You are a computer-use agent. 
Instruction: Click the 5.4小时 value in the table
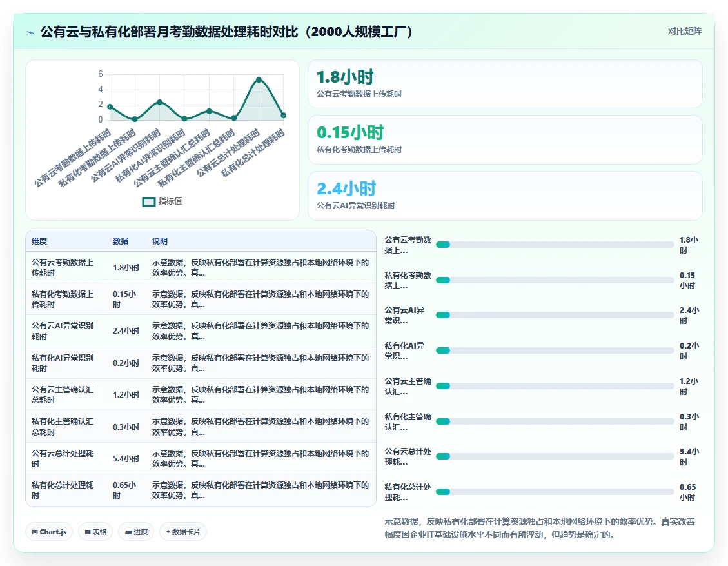tap(126, 459)
